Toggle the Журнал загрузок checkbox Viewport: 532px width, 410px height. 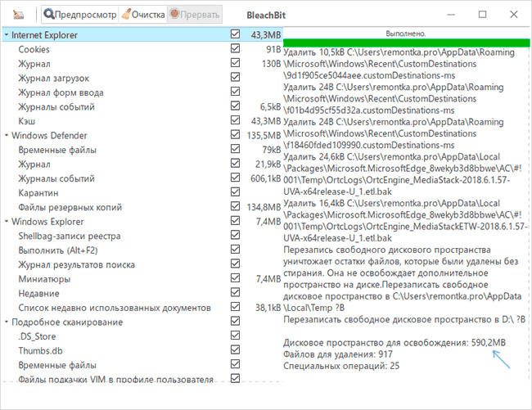point(235,77)
